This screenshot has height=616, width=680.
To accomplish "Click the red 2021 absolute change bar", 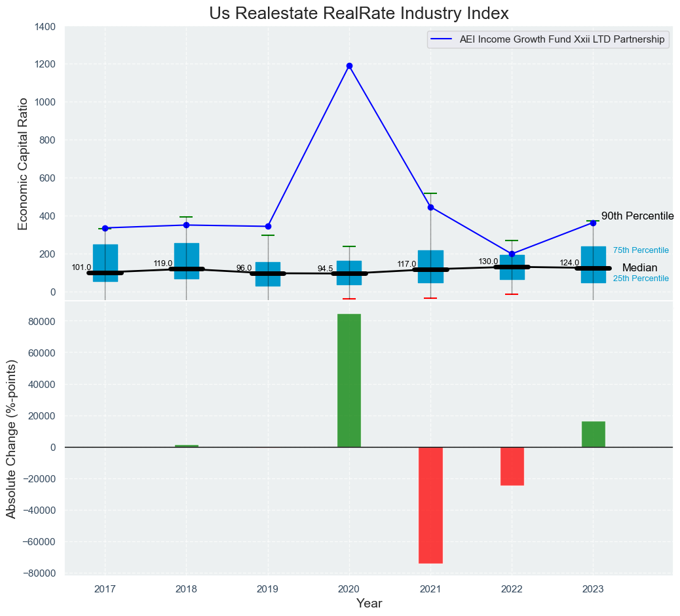I will pos(430,505).
